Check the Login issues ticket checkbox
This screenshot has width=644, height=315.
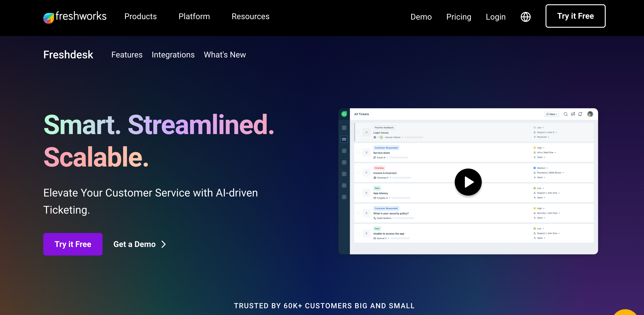pos(358,132)
